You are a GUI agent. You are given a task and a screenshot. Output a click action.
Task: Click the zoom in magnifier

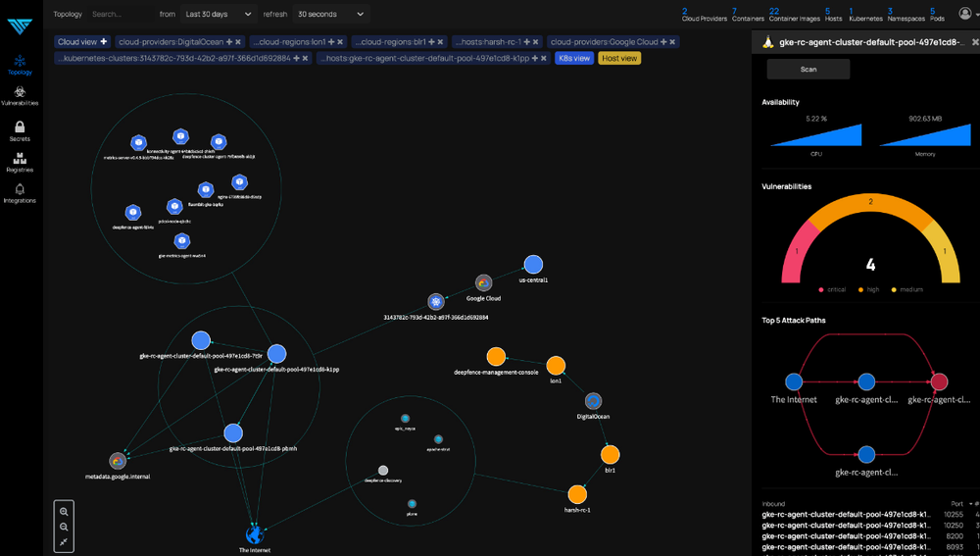[x=64, y=512]
